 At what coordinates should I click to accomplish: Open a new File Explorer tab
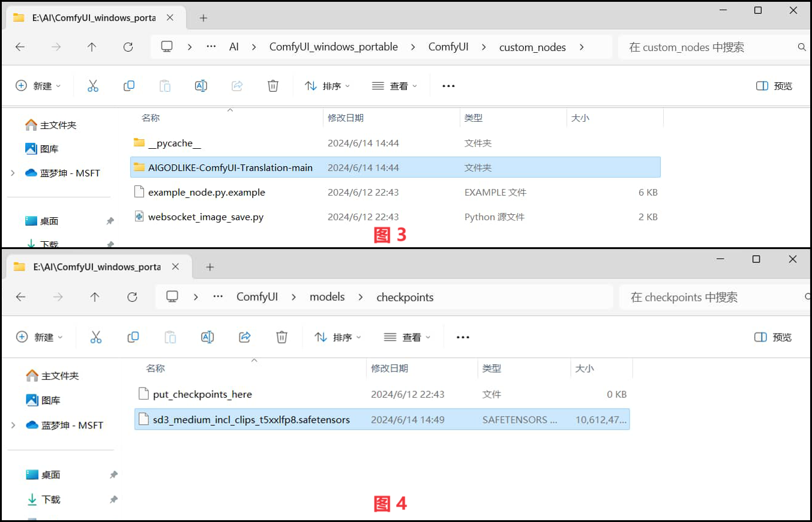(x=203, y=17)
